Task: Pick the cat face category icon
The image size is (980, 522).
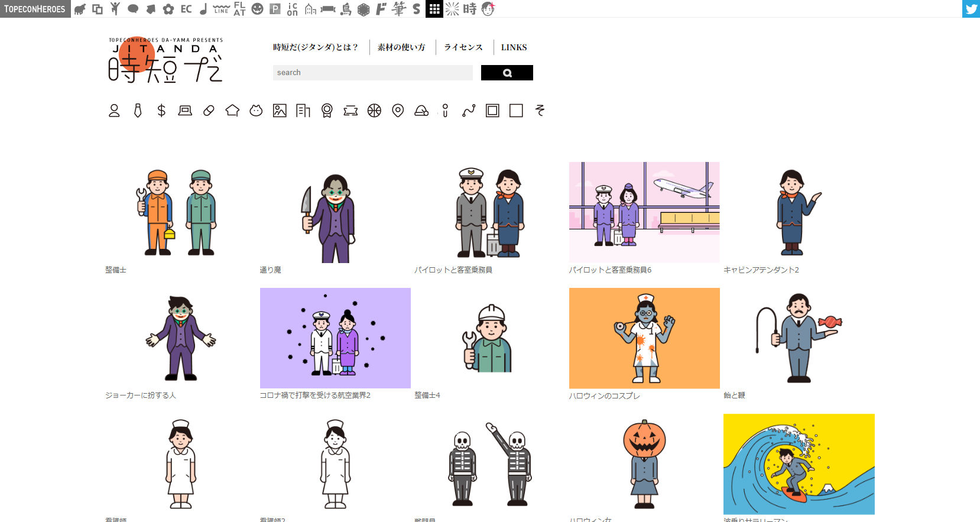Action: 256,111
